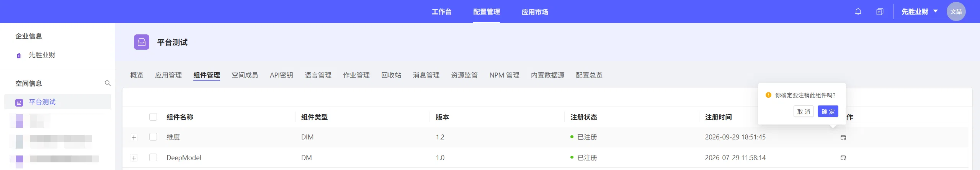Confirm unregistering with 确定 button

[828, 112]
